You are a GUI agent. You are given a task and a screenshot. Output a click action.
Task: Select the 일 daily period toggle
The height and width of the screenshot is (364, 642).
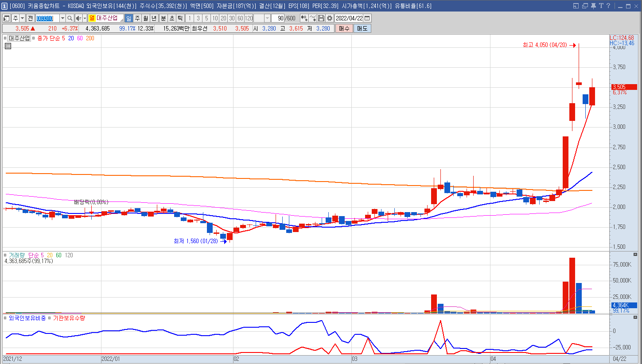pyautogui.click(x=128, y=18)
